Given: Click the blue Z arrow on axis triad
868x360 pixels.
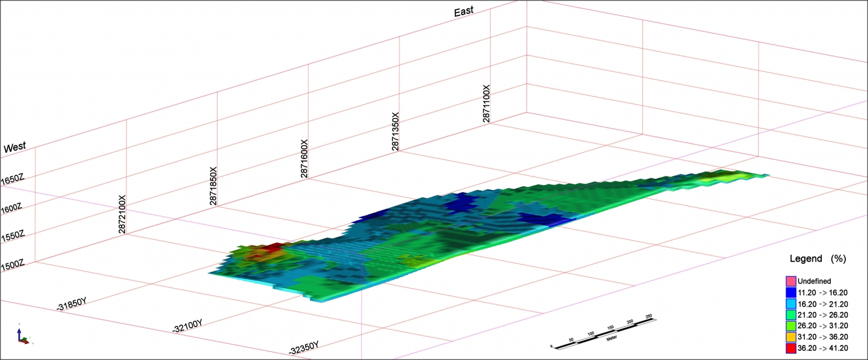Looking at the screenshot, I should [19, 331].
